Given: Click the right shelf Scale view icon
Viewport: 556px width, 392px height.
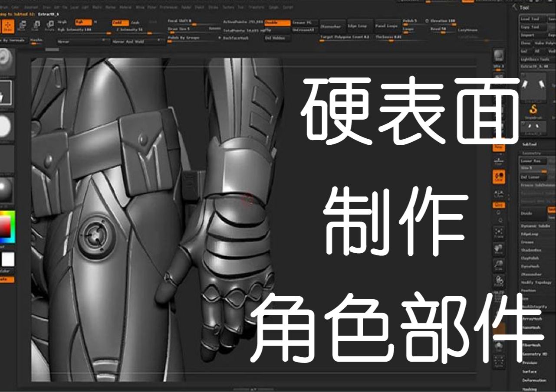Looking at the screenshot, I should (499, 265).
